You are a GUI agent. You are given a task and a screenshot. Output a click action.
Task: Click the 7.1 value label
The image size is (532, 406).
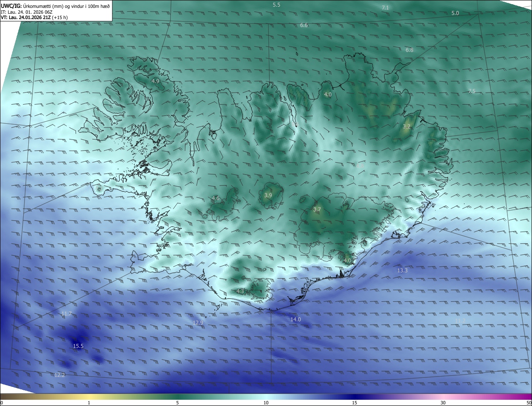pos(385,7)
